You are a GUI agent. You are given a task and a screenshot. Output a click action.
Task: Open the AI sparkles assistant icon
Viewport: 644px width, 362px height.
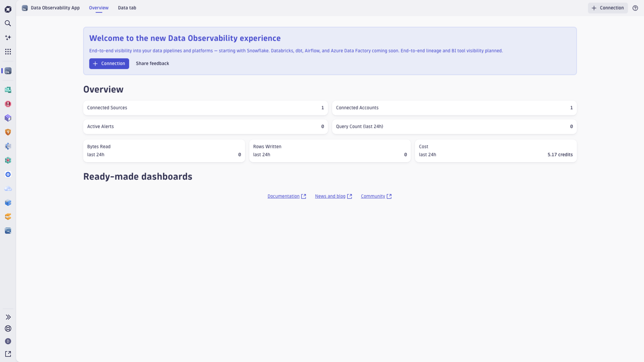pyautogui.click(x=8, y=37)
